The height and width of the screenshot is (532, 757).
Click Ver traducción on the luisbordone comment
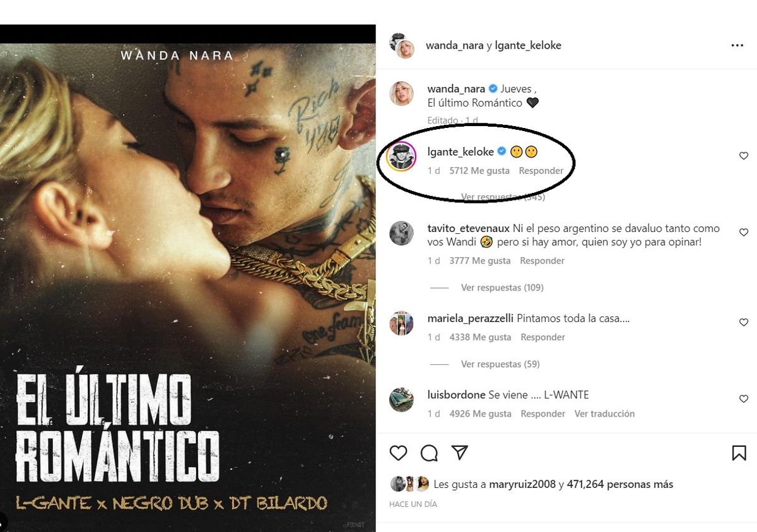point(604,414)
